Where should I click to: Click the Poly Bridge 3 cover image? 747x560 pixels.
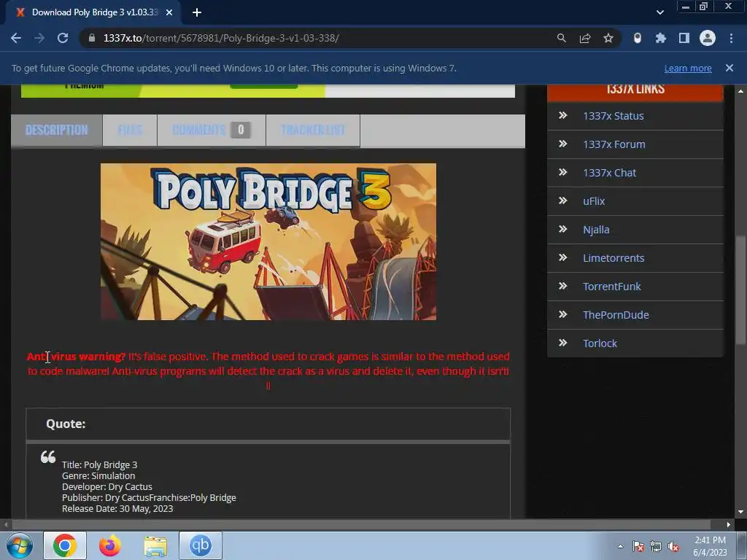[x=268, y=241]
